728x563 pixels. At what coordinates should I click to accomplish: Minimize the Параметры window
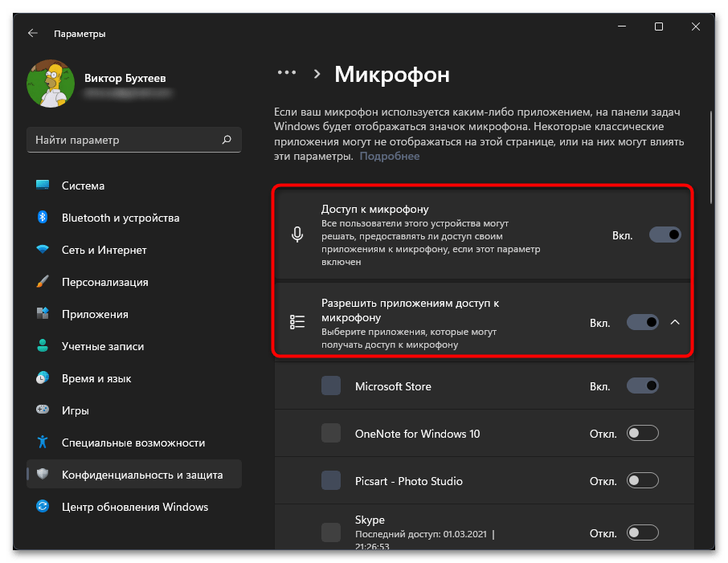pyautogui.click(x=622, y=27)
